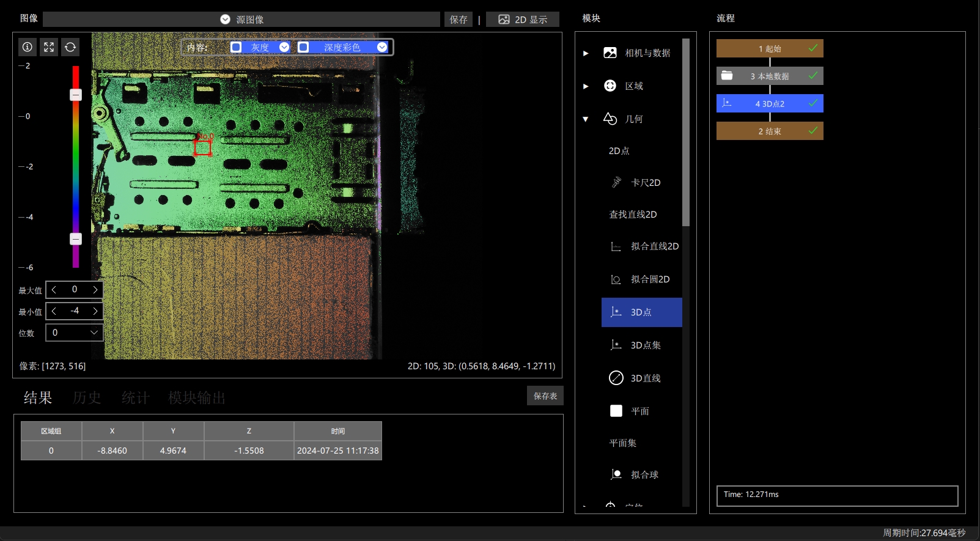980x541 pixels.
Task: Switch to the 统计 statistics tab
Action: click(x=136, y=398)
